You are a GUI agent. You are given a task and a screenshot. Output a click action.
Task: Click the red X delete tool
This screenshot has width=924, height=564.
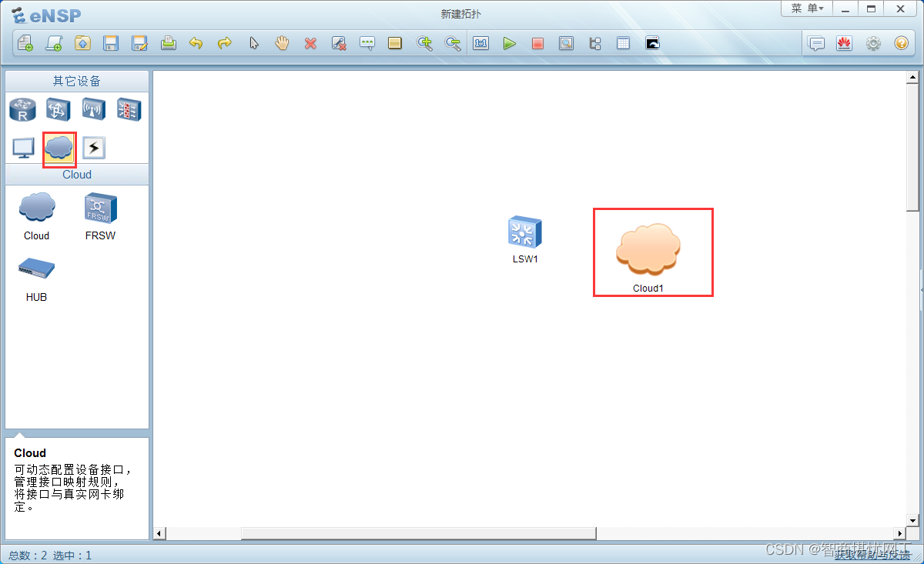[310, 44]
